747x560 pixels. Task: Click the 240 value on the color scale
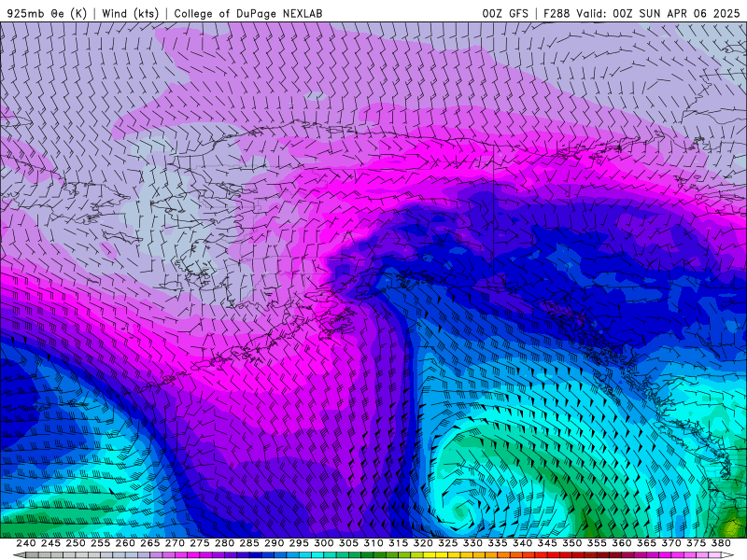coord(26,543)
